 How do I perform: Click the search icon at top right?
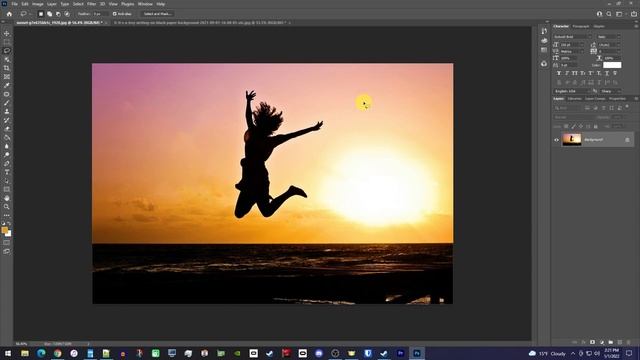pos(609,14)
